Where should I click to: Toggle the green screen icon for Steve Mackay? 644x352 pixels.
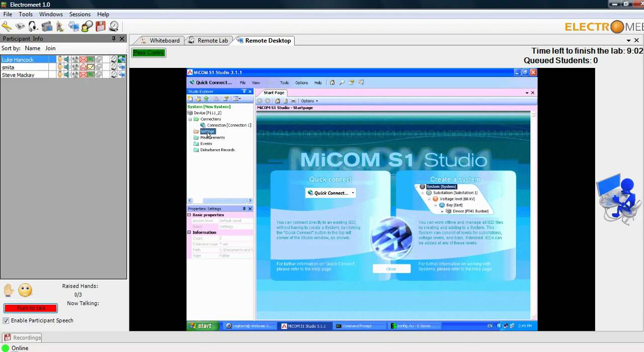91,75
